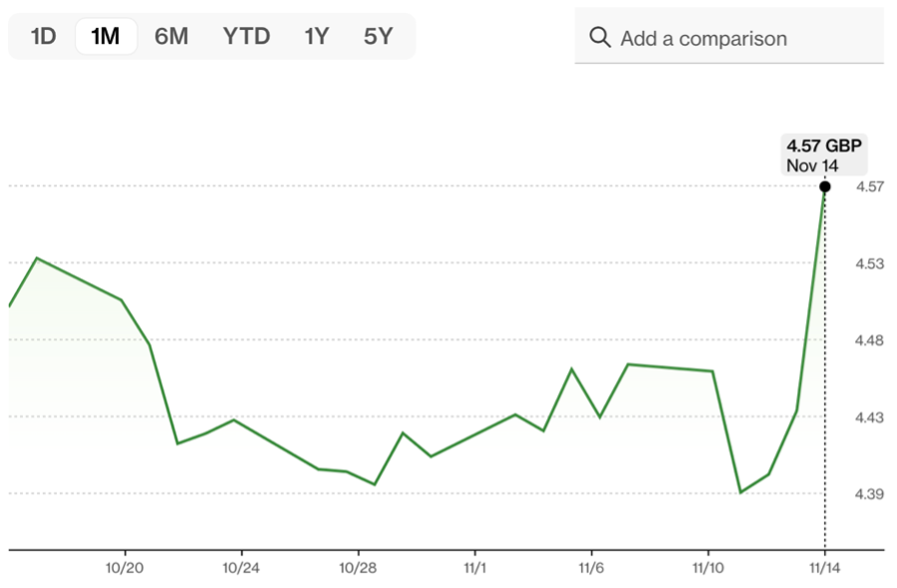
Task: Show the 6M chart range
Action: (x=171, y=37)
